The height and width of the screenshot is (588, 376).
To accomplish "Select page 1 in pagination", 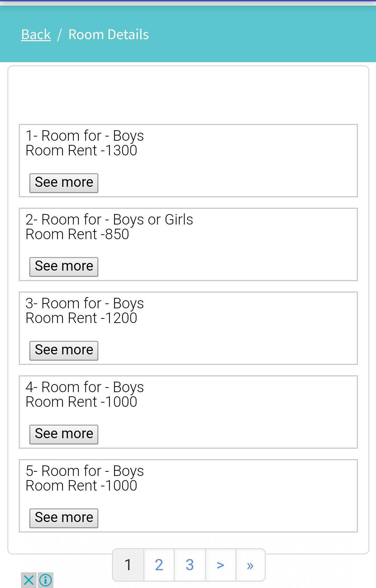I will click(128, 565).
